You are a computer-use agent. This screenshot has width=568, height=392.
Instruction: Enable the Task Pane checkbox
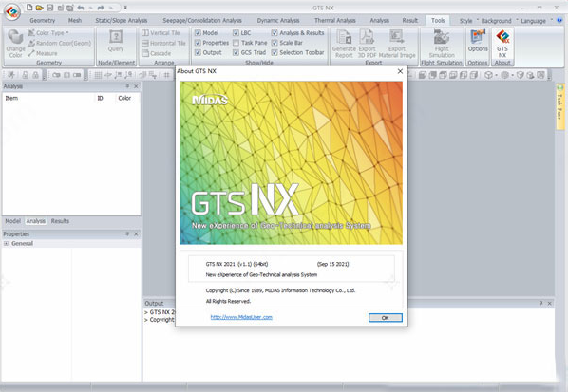pyautogui.click(x=236, y=43)
